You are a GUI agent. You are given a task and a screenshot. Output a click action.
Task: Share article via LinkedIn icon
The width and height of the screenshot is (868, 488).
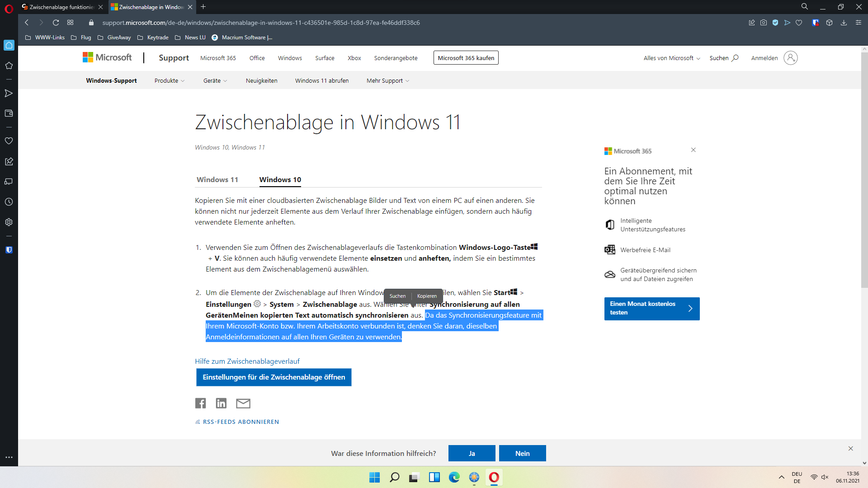[221, 403]
